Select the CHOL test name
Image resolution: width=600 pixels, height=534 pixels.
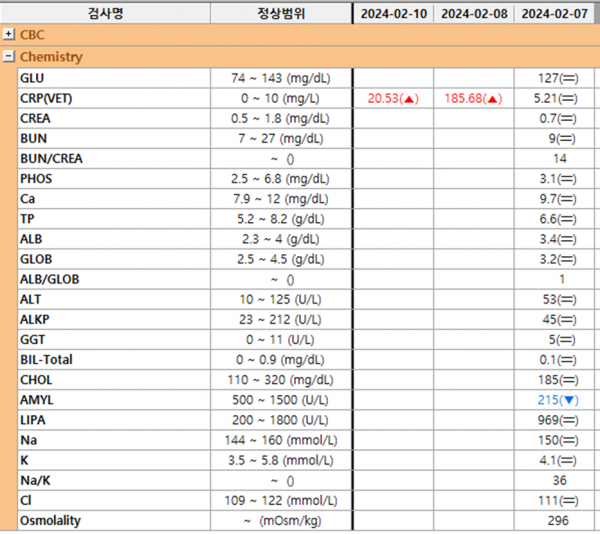[36, 380]
